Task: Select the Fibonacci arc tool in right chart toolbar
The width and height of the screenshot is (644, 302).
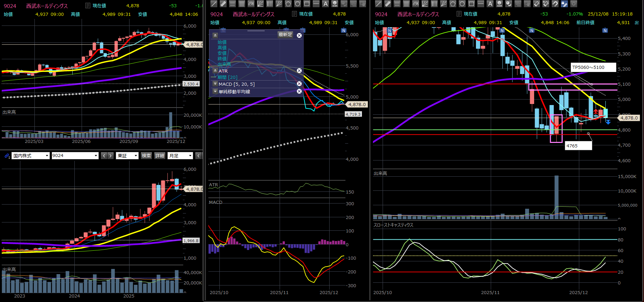Action: 416,4
